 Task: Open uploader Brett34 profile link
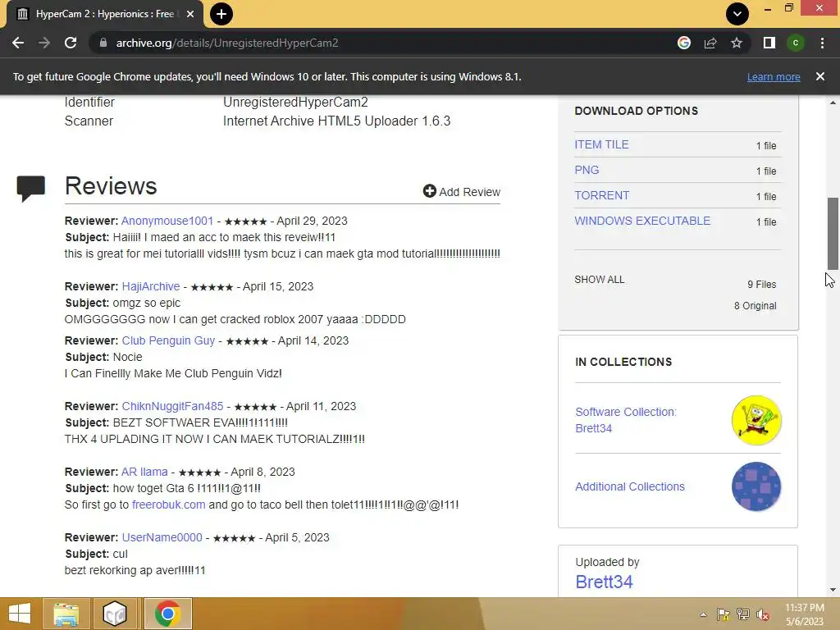[x=604, y=582]
